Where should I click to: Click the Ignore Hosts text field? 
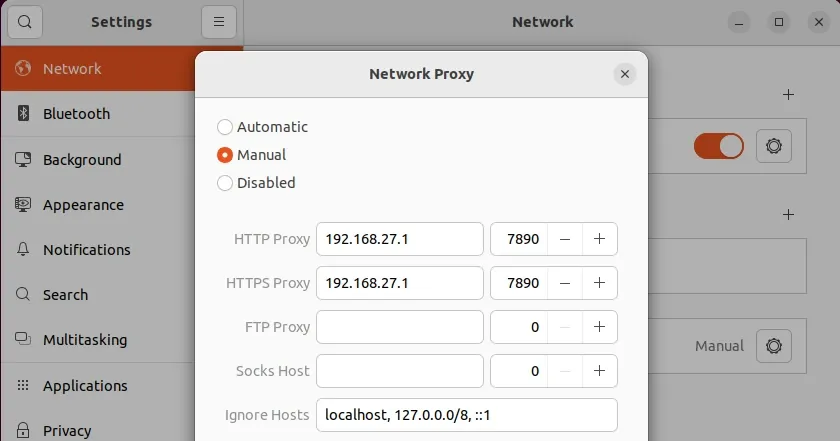click(467, 415)
